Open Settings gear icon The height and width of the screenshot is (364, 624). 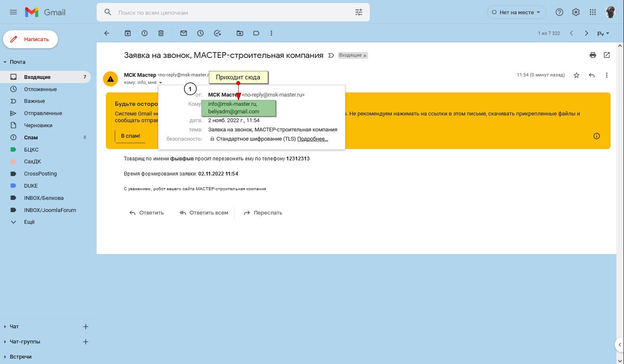tap(576, 12)
